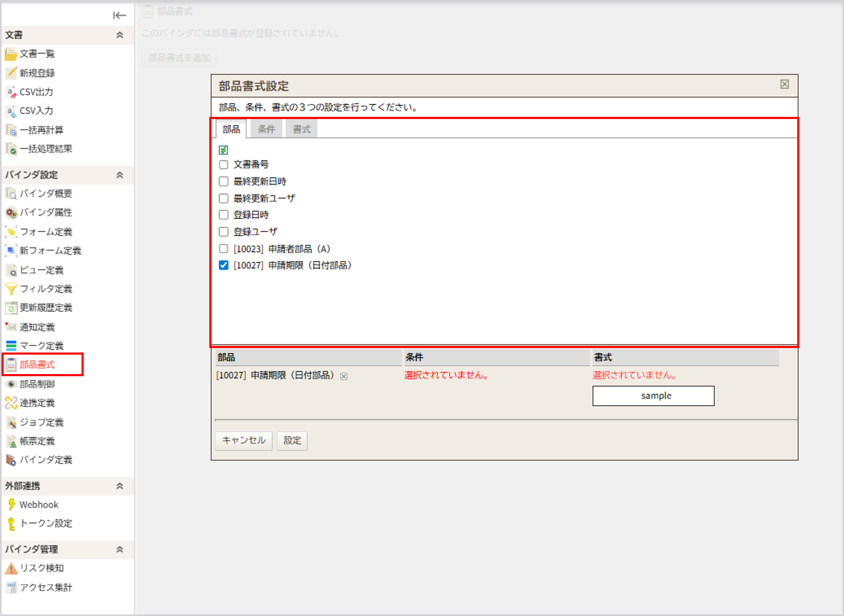Click the 更新履歴定義 icon
This screenshot has height=616, width=844.
click(11, 308)
